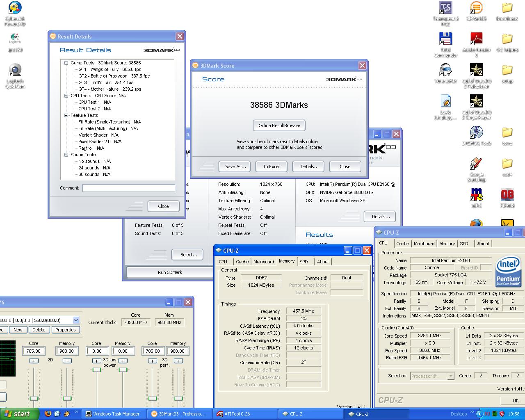Viewport: 525px width, 420px height.
Task: Launch FIFA08 desktop icon
Action: pos(507,199)
